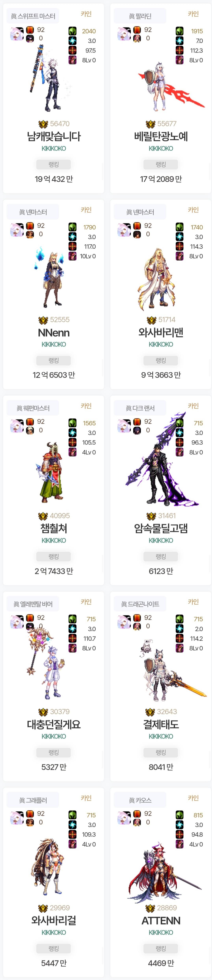Click the red crosshair icon on 챔춸쳐 card
This screenshot has width=212, height=980.
[73, 443]
